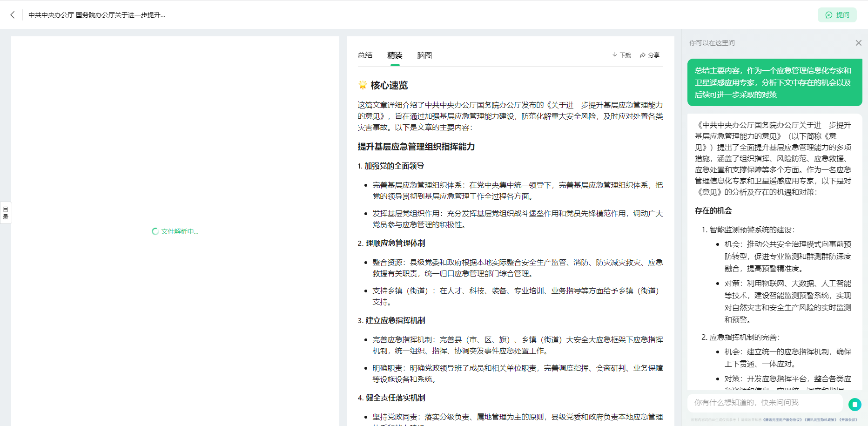
Task: Click the document title in header
Action: (x=97, y=15)
